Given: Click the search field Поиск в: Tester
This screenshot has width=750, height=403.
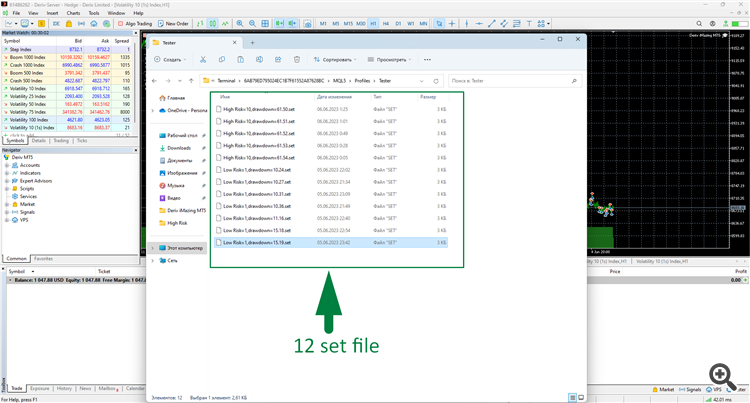Looking at the screenshot, I should [515, 81].
